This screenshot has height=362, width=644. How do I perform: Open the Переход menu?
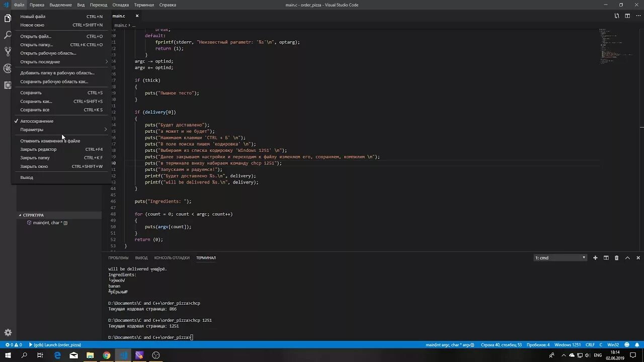[x=99, y=5]
